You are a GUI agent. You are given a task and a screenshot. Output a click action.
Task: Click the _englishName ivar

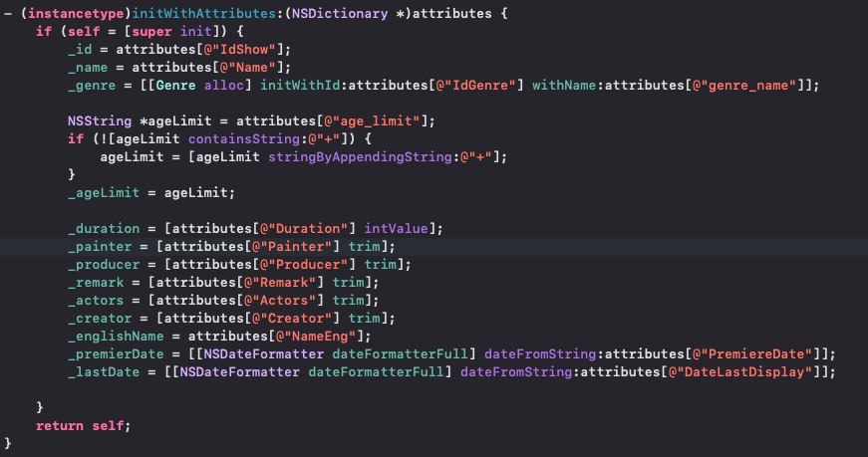pos(116,336)
